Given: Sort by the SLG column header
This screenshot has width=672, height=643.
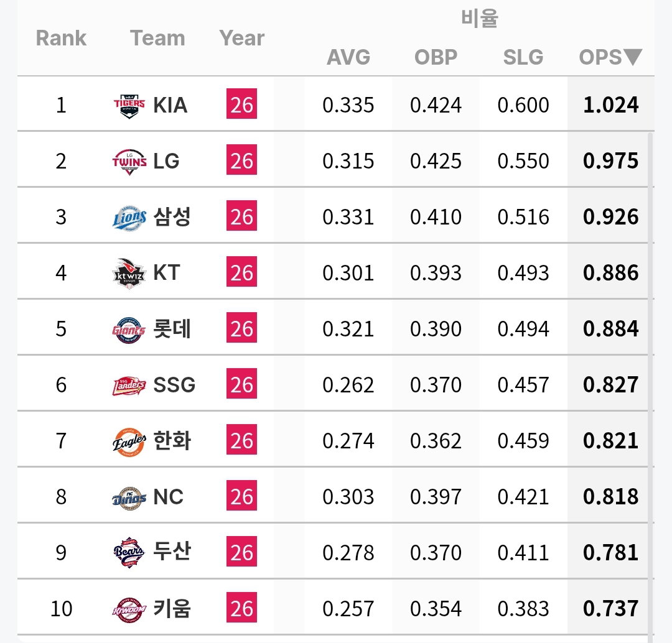Looking at the screenshot, I should pos(523,57).
